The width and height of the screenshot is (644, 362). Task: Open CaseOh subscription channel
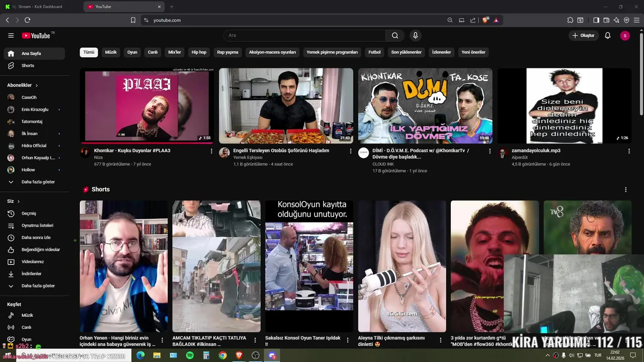34,98
